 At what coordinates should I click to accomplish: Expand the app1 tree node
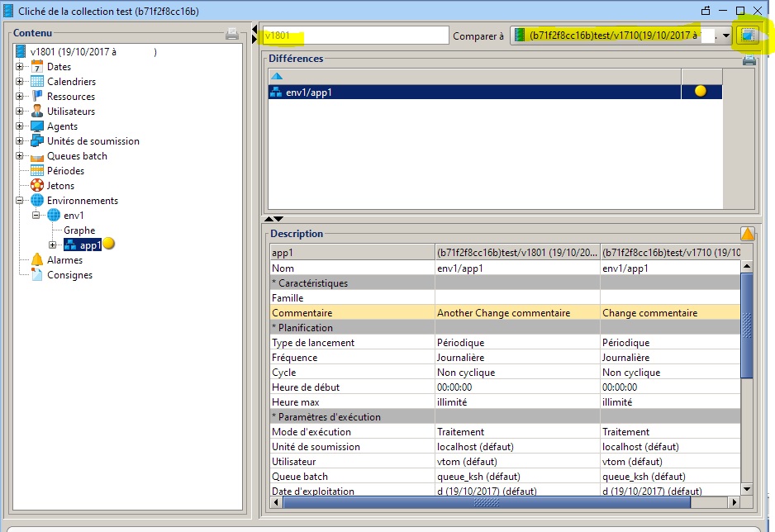[x=52, y=245]
